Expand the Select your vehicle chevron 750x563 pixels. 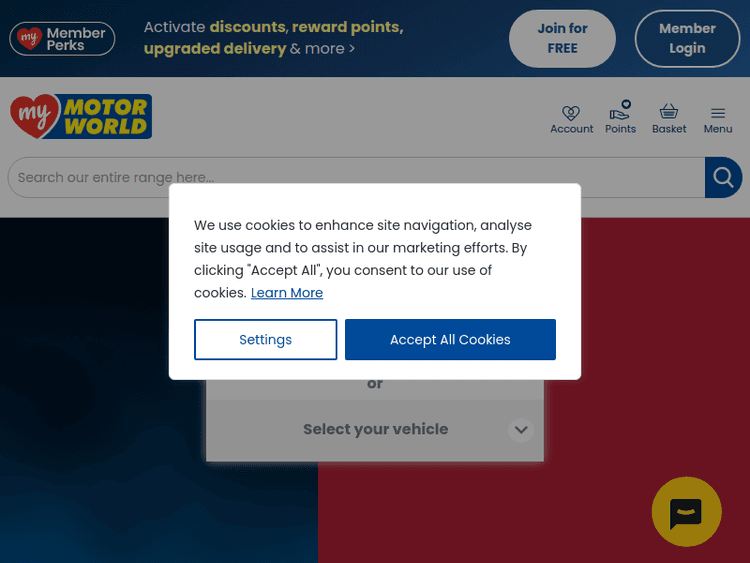tap(521, 430)
